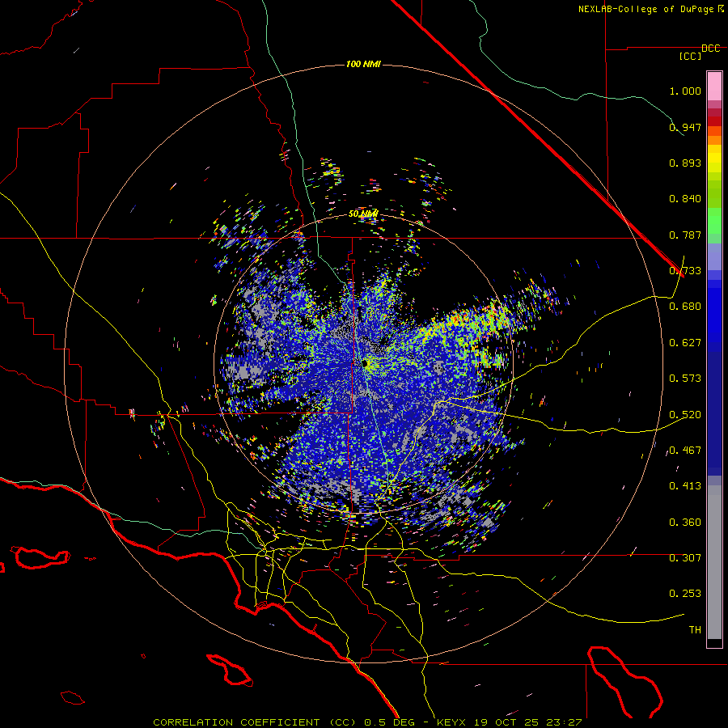
Task: Click the 0.947 scale value
Action: pyautogui.click(x=685, y=127)
